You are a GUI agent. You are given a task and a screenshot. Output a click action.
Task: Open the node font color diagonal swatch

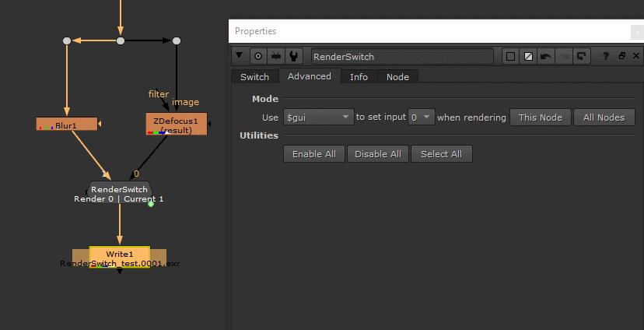pos(528,57)
